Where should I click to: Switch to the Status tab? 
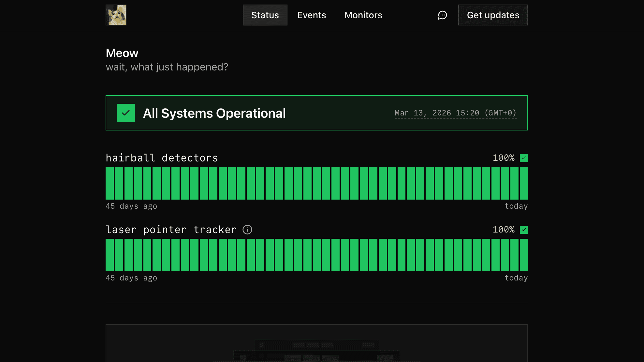265,15
